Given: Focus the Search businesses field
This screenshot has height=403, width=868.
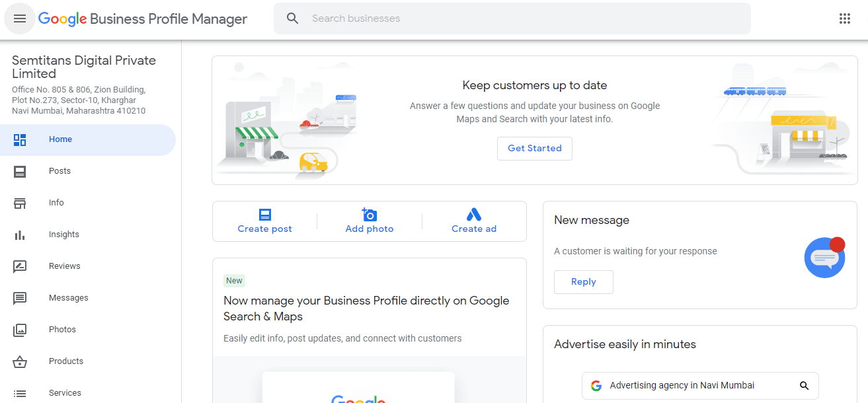Looking at the screenshot, I should point(512,18).
